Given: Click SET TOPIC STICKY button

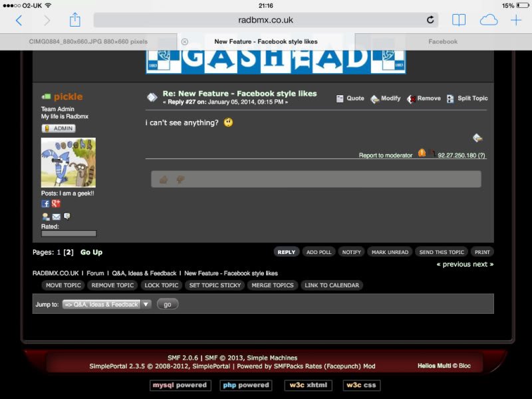Looking at the screenshot, I should [x=215, y=285].
